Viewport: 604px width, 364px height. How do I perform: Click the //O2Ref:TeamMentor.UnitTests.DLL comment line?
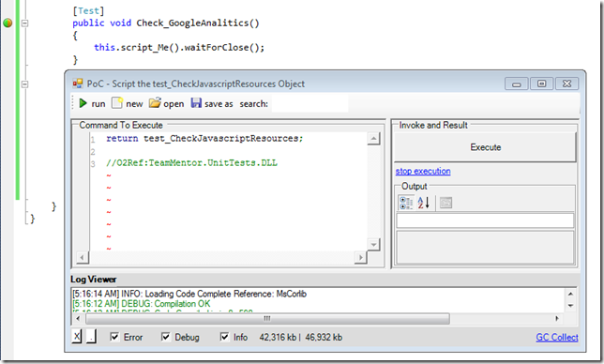click(x=191, y=163)
